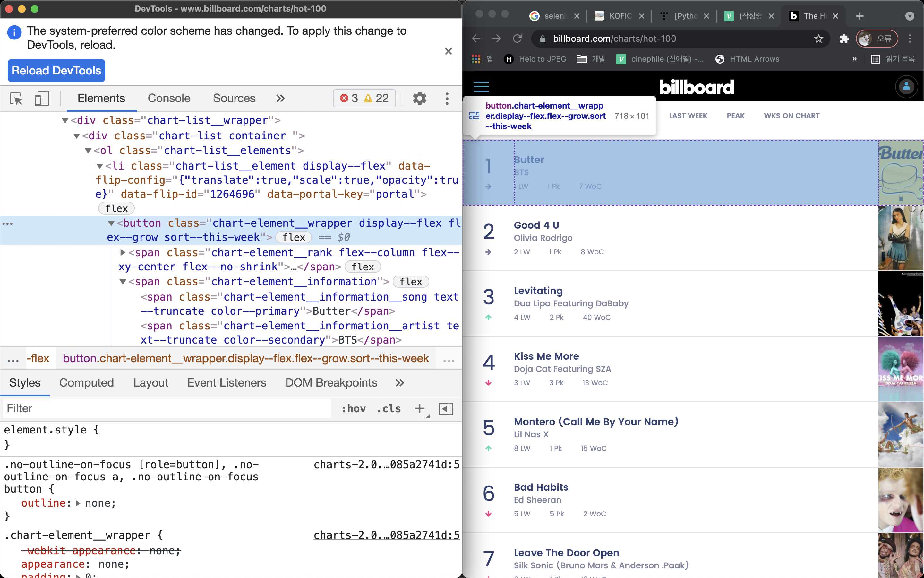Collapse the selected button chart-element__wrapper node
Viewport: 924px width, 578px height.
click(111, 223)
